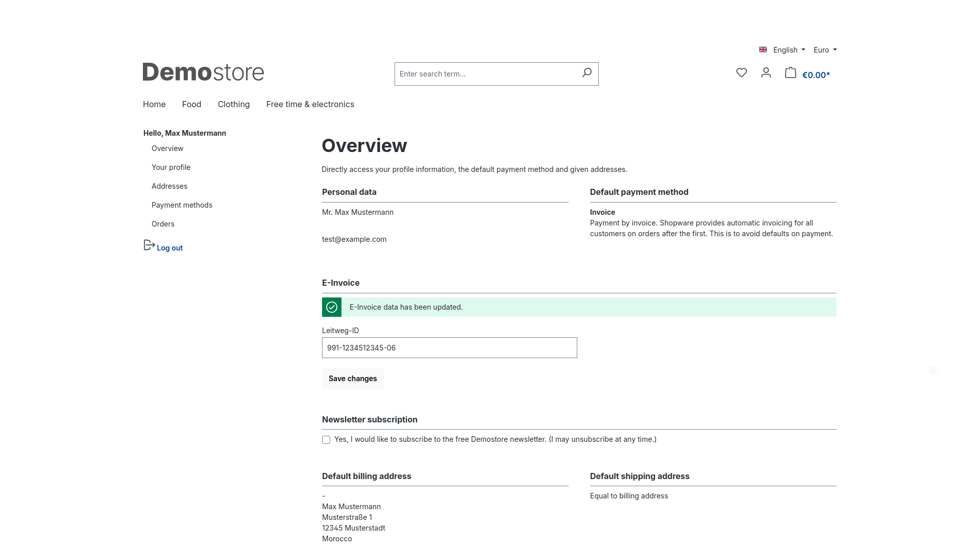The height and width of the screenshot is (551, 980).
Task: Select Overview in account sidebar
Action: coord(167,148)
